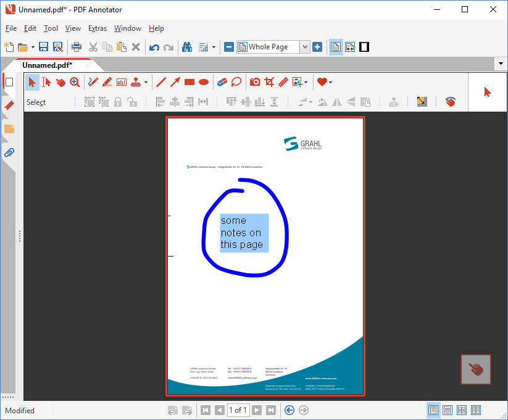
Task: Open the Extras menu
Action: [98, 28]
